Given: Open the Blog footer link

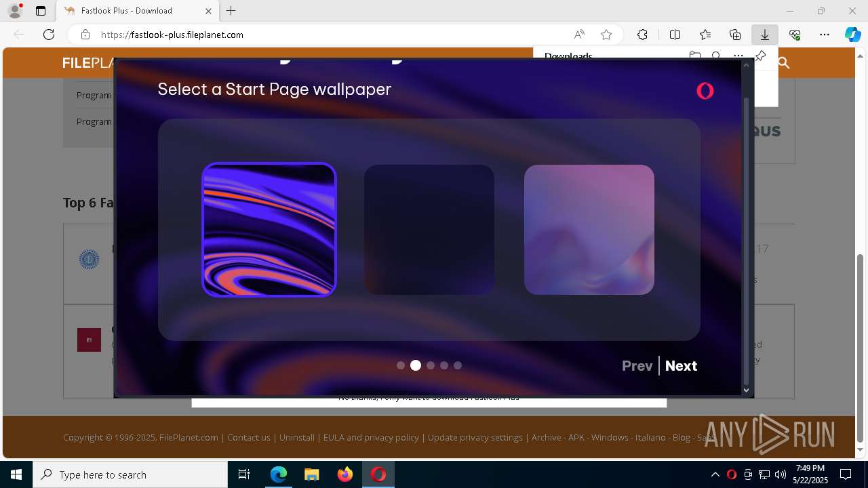Looking at the screenshot, I should pos(682,438).
